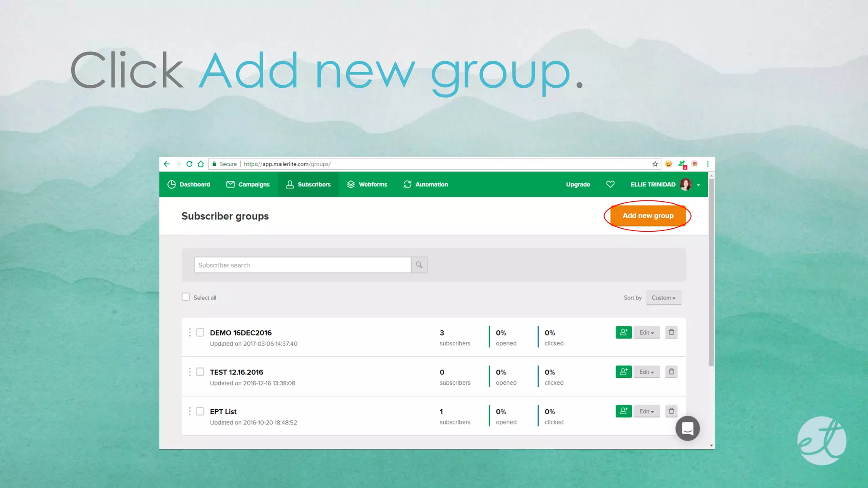Open browser three-dot menu
868x488 pixels.
point(707,164)
